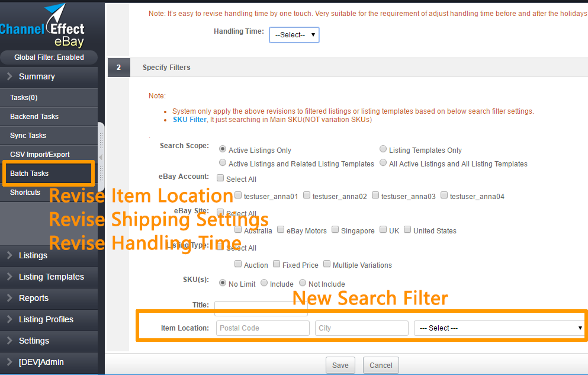Check the United States site checkbox
Image resolution: width=588 pixels, height=375 pixels.
[x=407, y=229]
